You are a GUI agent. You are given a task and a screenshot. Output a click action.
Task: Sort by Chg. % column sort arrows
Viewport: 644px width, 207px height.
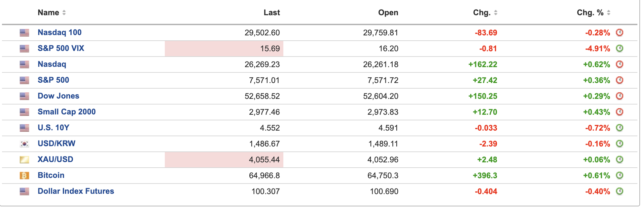point(609,13)
